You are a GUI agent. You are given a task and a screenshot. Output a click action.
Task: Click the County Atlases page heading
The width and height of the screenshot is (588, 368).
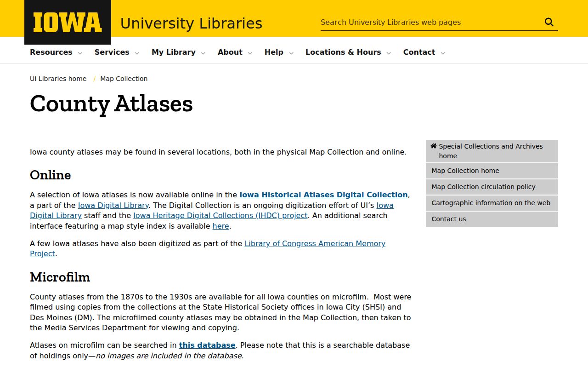tap(111, 103)
